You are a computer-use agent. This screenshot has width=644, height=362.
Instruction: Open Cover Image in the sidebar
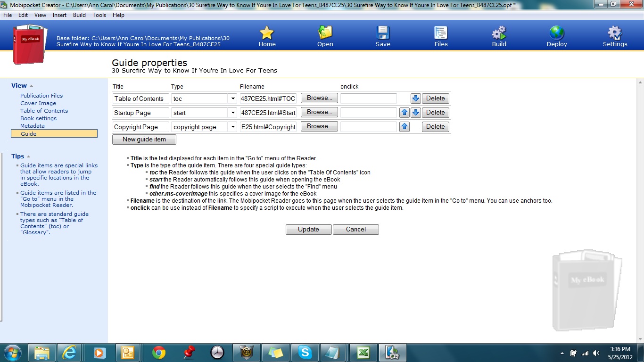[x=38, y=103]
